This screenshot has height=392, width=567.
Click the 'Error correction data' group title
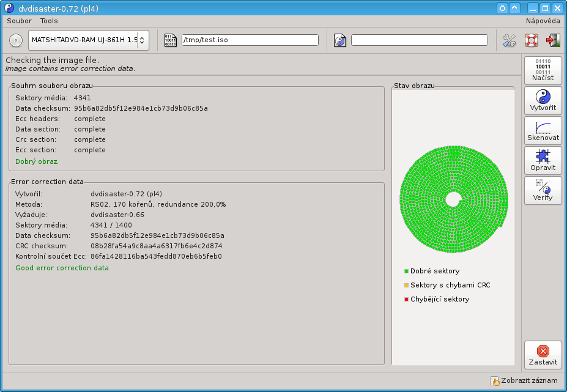(x=47, y=182)
